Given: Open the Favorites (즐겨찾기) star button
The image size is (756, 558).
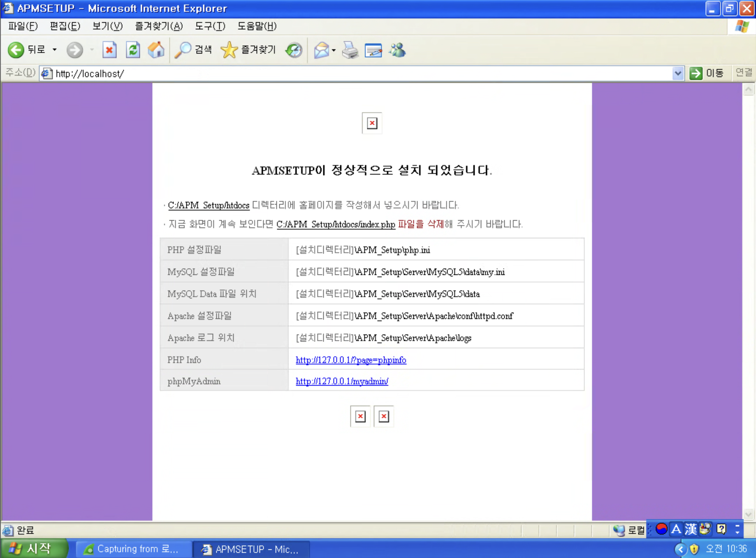Looking at the screenshot, I should click(x=248, y=50).
